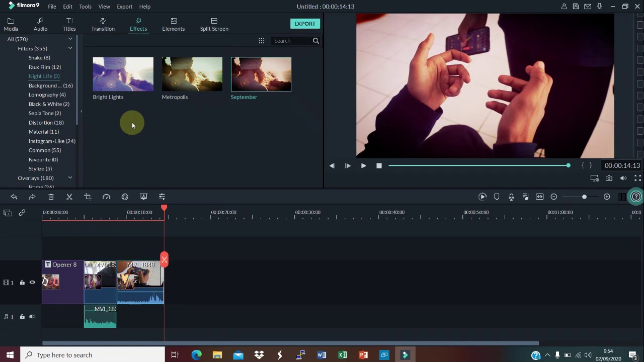Click the search magnifier icon
644x362 pixels.
click(316, 41)
